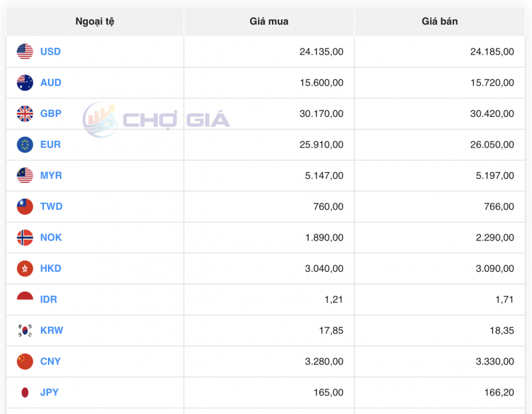This screenshot has height=414, width=532.
Task: Click the GBP British flag icon
Action: click(25, 114)
